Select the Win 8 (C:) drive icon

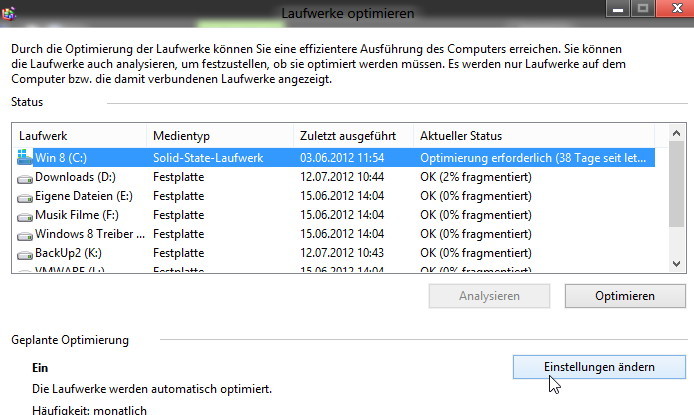pos(25,158)
